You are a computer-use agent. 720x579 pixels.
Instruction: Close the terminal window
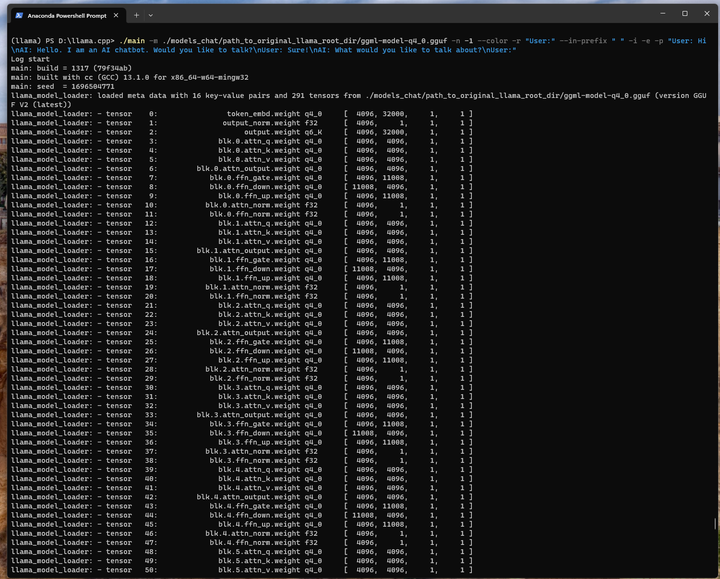click(x=707, y=13)
